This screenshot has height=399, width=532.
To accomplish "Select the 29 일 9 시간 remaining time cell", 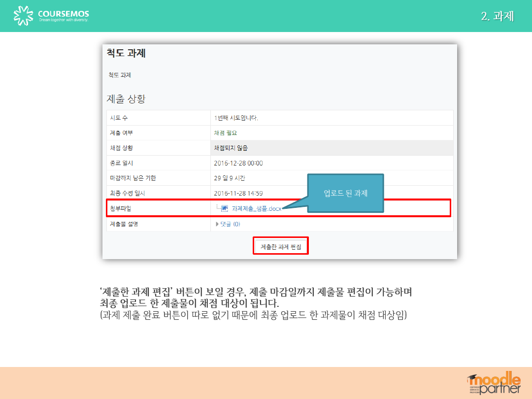I will point(230,178).
